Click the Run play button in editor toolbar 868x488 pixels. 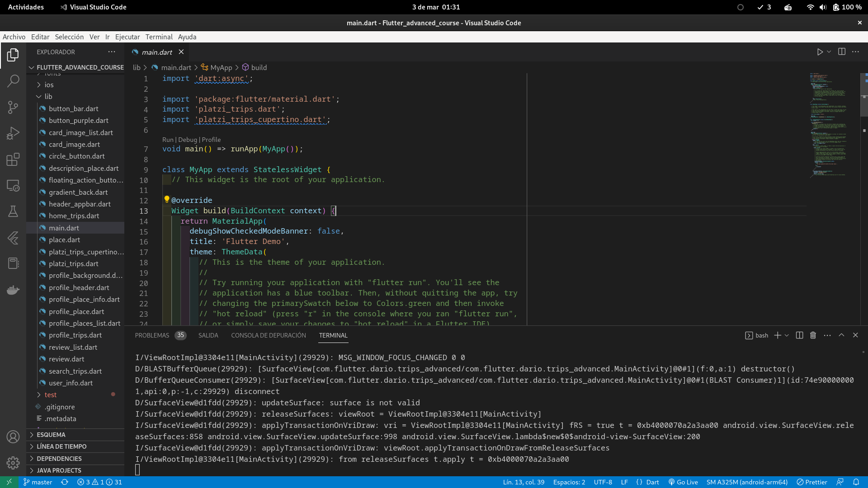click(x=820, y=52)
